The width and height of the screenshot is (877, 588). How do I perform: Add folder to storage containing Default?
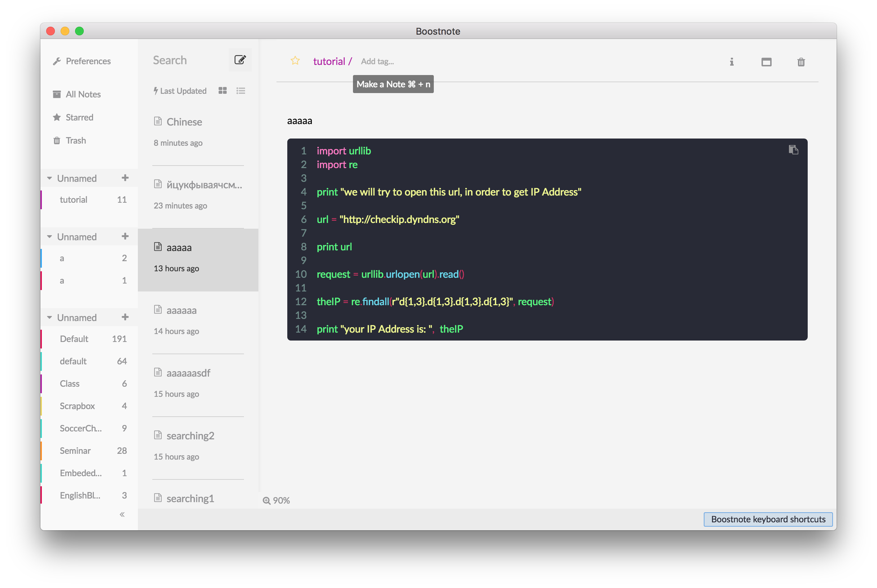125,317
